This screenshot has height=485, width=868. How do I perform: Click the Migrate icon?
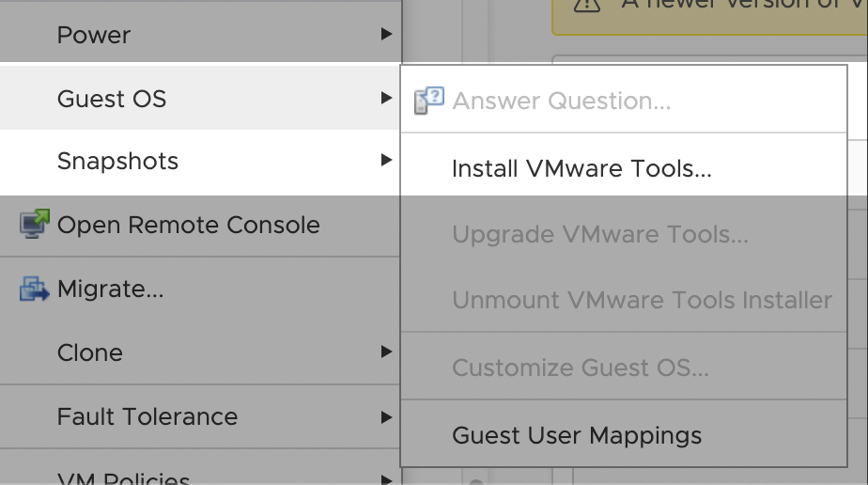click(35, 289)
